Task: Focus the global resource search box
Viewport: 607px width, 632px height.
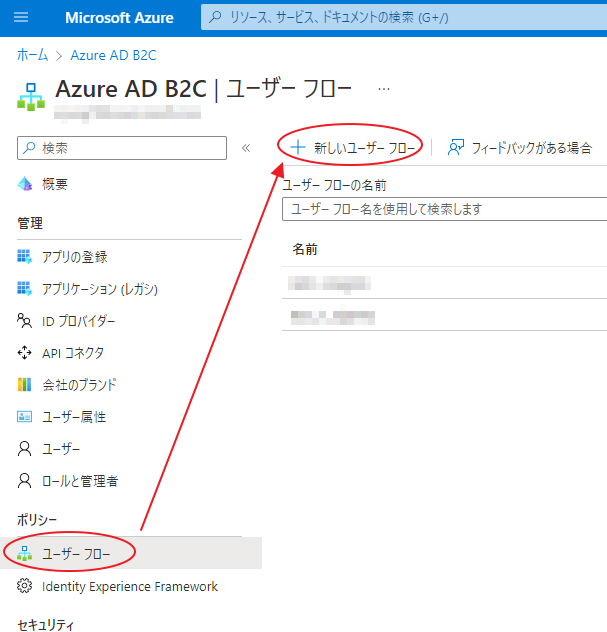Action: tap(404, 17)
